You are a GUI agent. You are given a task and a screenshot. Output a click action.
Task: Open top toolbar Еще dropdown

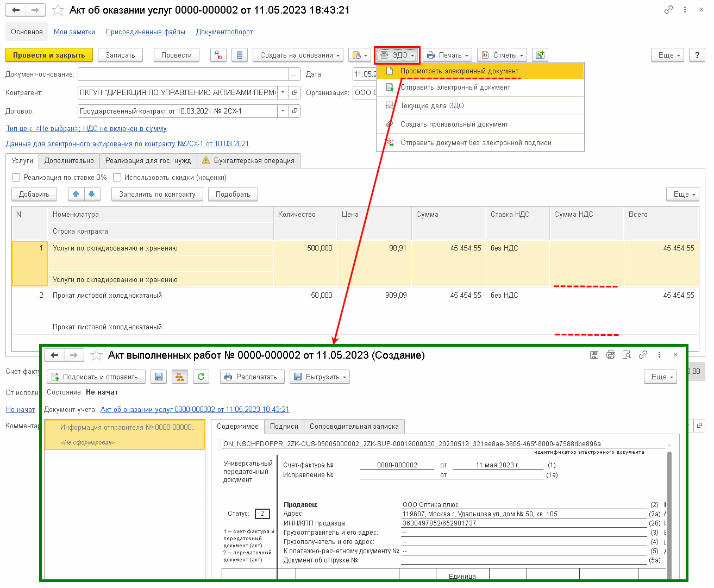click(667, 55)
